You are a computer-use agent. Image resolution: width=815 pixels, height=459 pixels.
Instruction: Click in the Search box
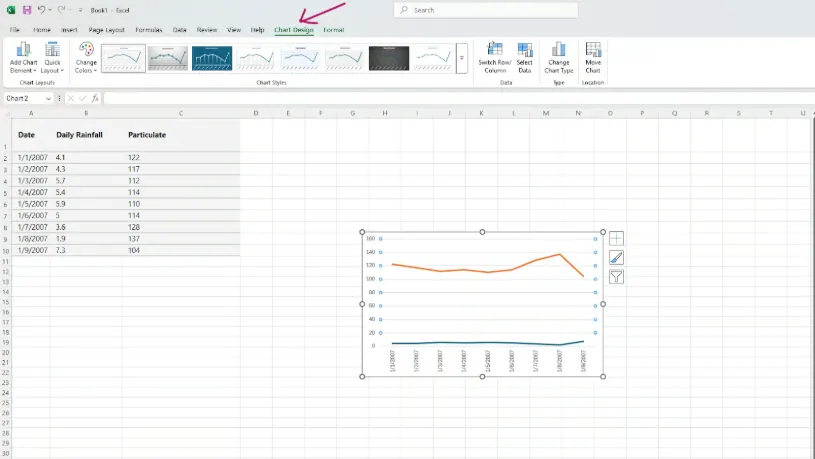[x=485, y=10]
